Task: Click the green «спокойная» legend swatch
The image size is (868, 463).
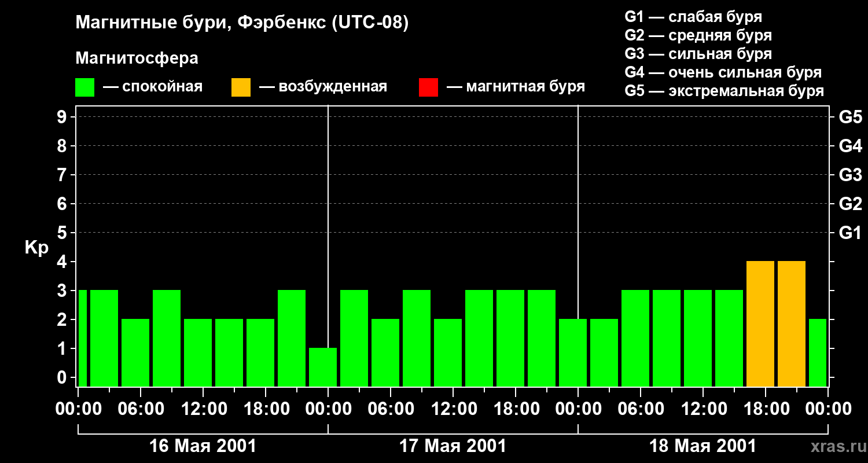Action: (85, 87)
